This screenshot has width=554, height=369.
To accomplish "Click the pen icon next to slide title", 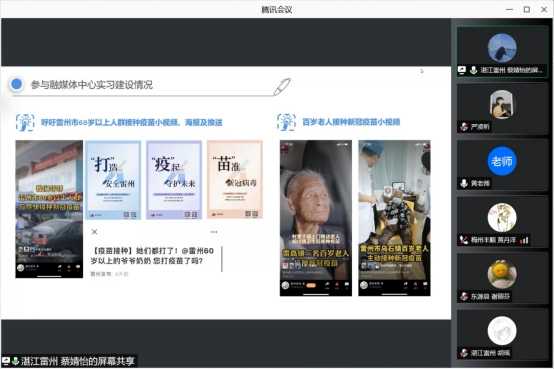I will pos(282,87).
